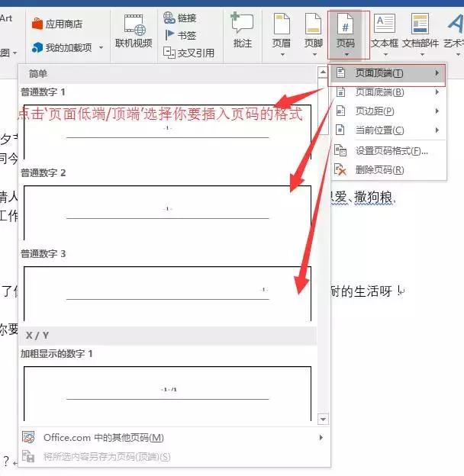Expand the 文档部件 dropdown arrow
This screenshot has width=464, height=476.
(422, 55)
